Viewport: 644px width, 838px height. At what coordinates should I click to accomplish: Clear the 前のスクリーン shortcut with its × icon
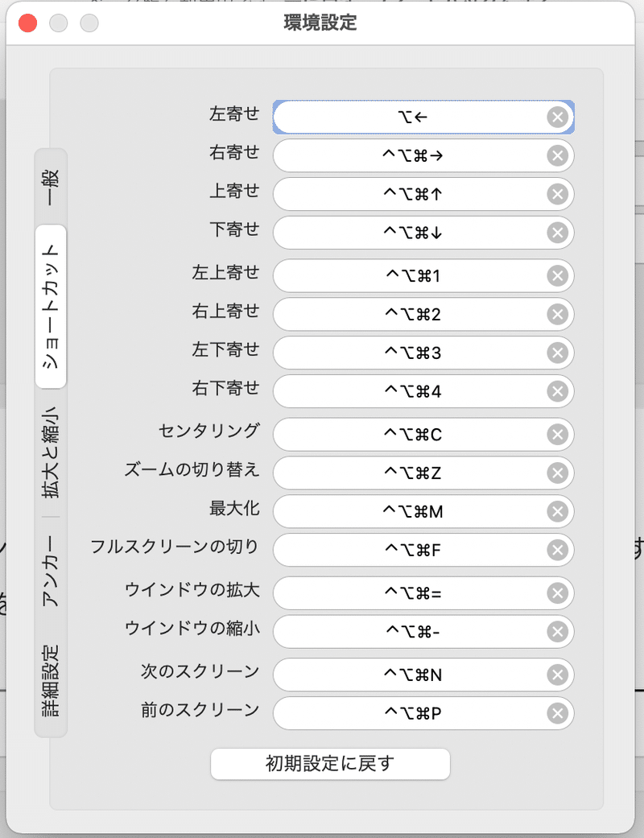557,713
